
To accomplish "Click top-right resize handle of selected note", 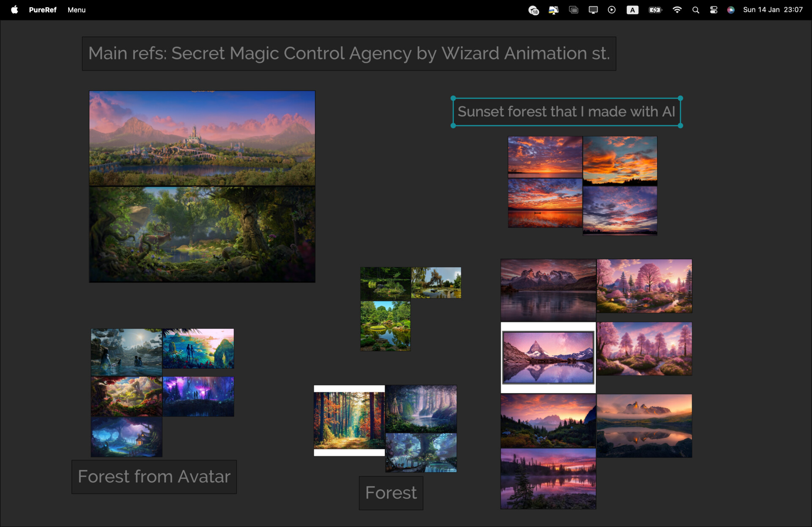I will click(680, 98).
